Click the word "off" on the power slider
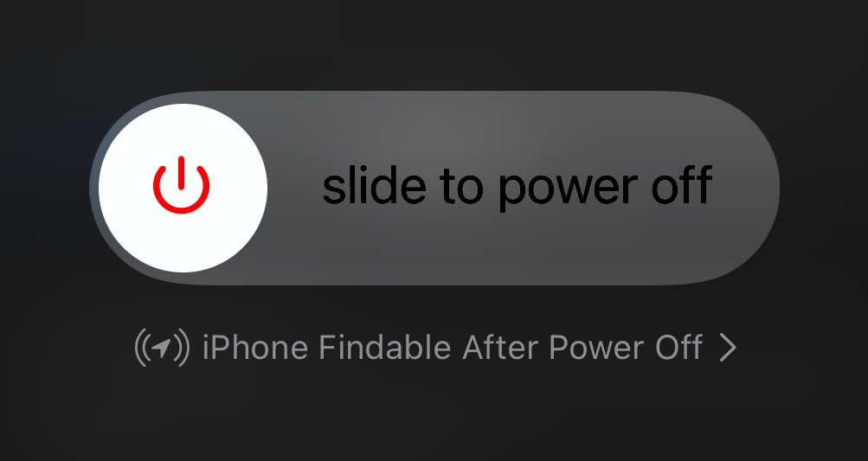868x461 pixels. tap(681, 185)
